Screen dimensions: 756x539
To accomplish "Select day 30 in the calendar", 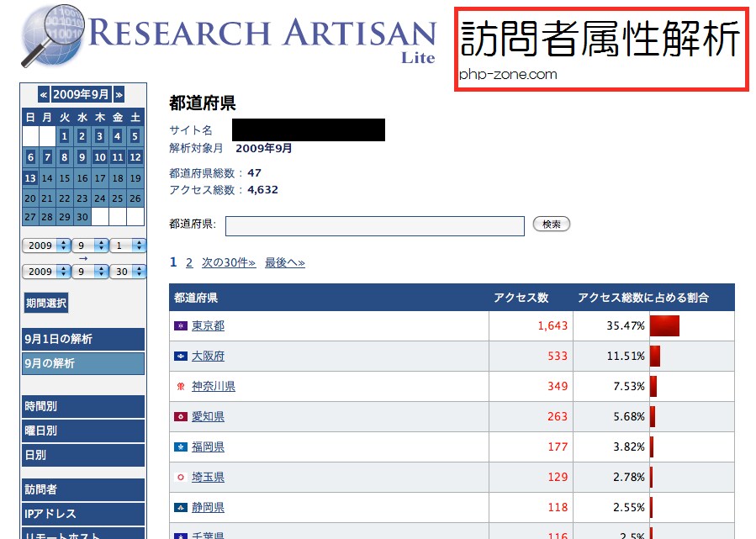I will click(82, 217).
